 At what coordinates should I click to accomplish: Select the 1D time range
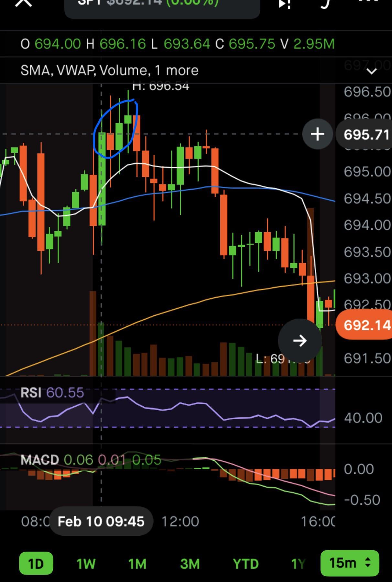(36, 564)
